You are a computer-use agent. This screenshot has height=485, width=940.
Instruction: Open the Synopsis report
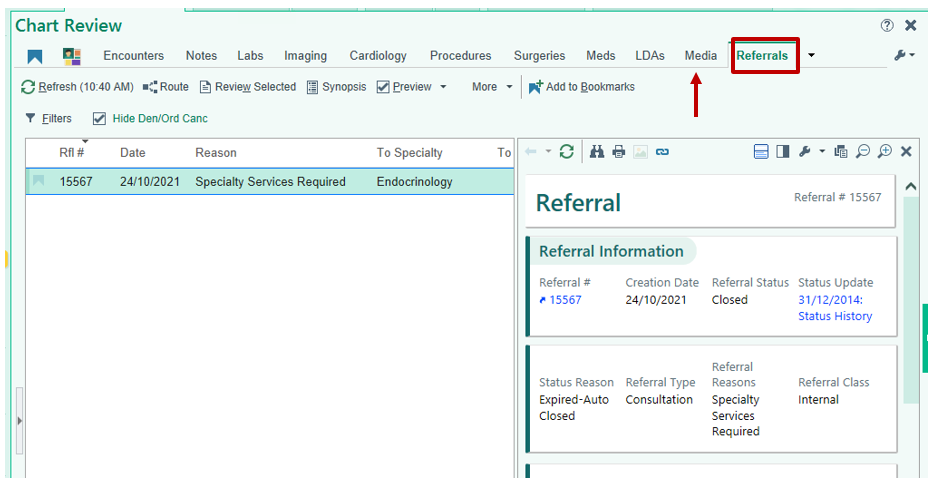[336, 87]
